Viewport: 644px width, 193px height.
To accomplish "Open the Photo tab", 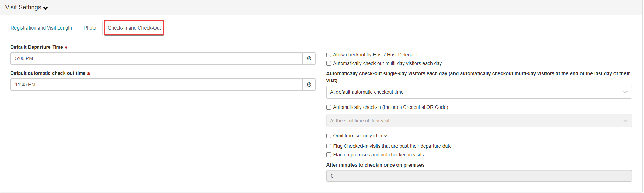I will coord(90,28).
